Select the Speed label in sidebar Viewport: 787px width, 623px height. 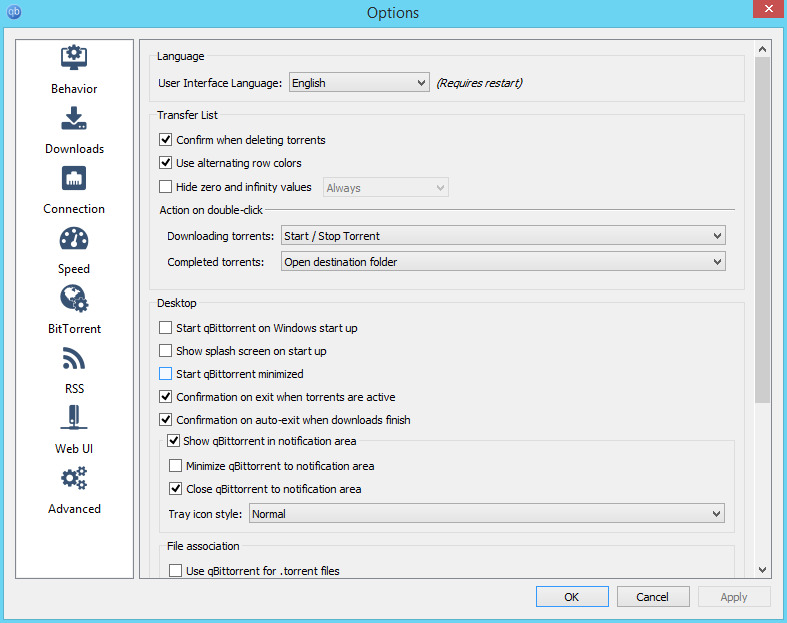(x=74, y=269)
